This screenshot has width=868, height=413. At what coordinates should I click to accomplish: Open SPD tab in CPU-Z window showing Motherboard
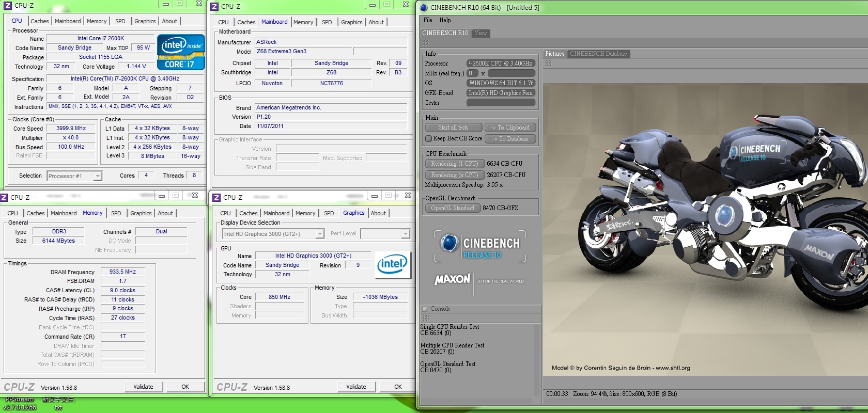pos(327,22)
